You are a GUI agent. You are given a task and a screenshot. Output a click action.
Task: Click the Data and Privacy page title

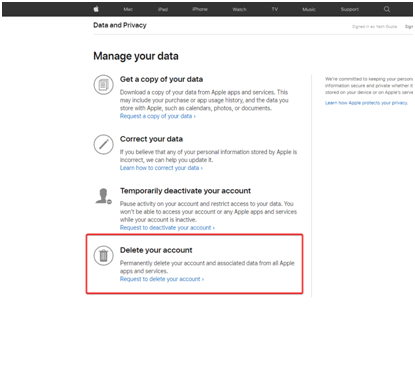tap(120, 25)
